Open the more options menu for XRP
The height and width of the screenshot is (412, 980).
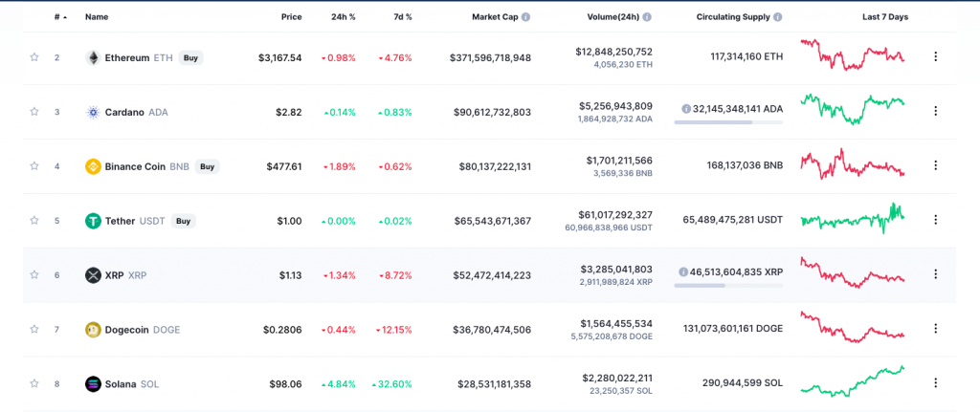(x=936, y=274)
